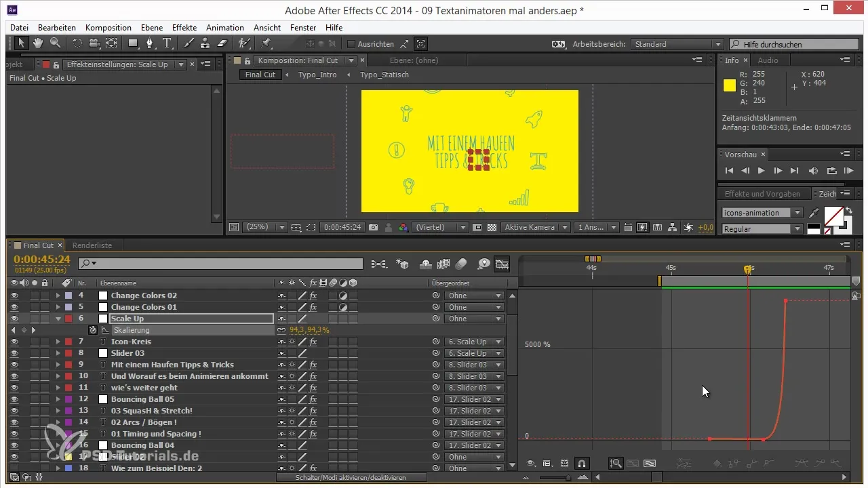Navigate to the Typo_Intro composition breadcrumb
Viewport: 868px width, 488px height.
[317, 75]
